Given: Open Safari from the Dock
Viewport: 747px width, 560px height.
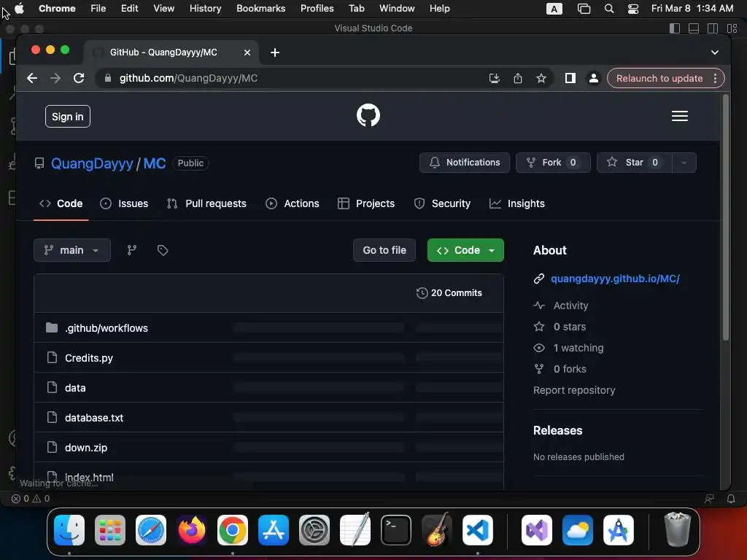Looking at the screenshot, I should [x=151, y=530].
